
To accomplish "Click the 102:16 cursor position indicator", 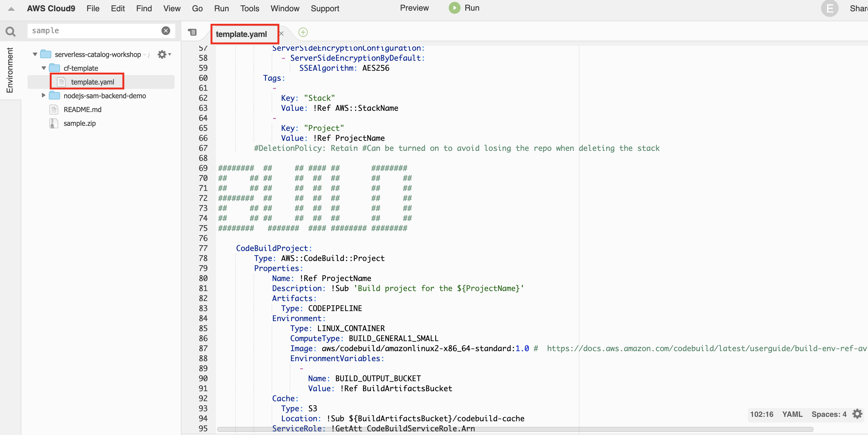I will 761,414.
